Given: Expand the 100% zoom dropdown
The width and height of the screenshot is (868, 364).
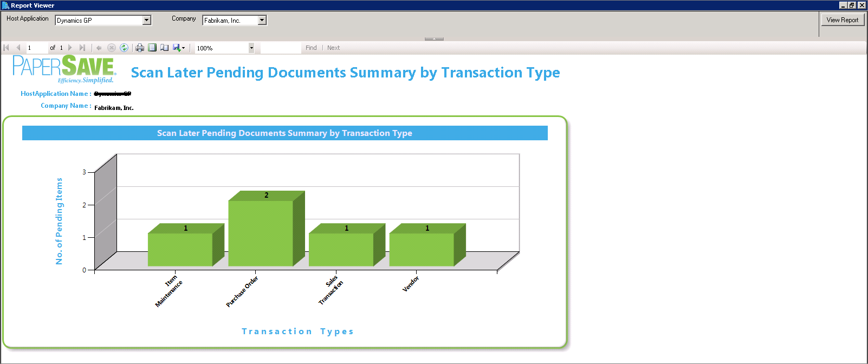Looking at the screenshot, I should pyautogui.click(x=251, y=48).
